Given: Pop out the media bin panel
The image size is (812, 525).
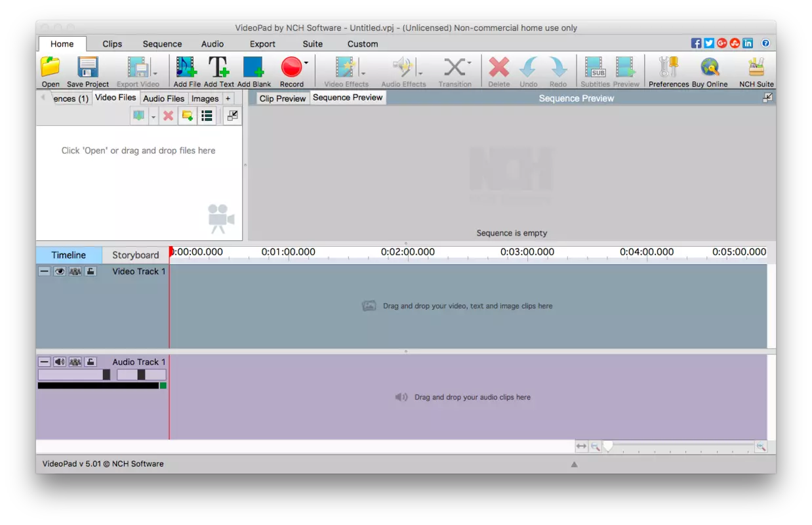Looking at the screenshot, I should 232,115.
